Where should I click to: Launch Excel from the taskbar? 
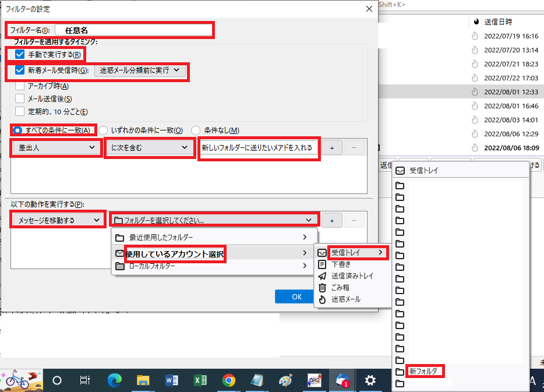click(200, 380)
